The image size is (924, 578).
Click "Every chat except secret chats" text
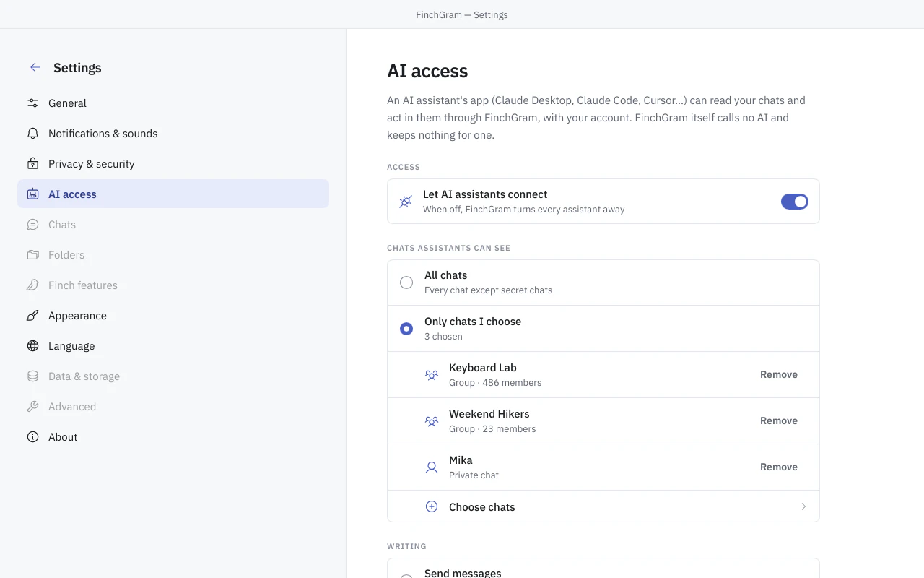tap(488, 290)
